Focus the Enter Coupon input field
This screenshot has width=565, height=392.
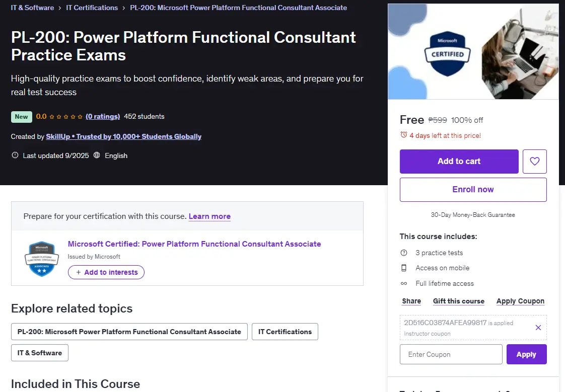click(451, 354)
